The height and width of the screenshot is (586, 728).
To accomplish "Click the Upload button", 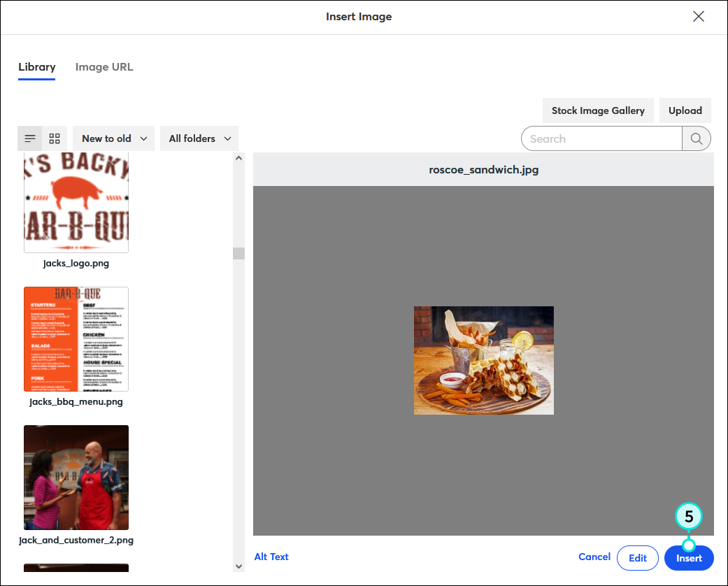I will [685, 110].
